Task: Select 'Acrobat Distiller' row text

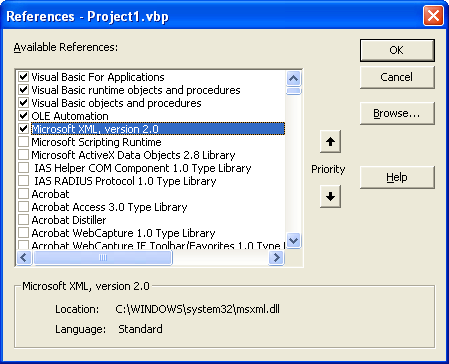Action: (x=69, y=220)
